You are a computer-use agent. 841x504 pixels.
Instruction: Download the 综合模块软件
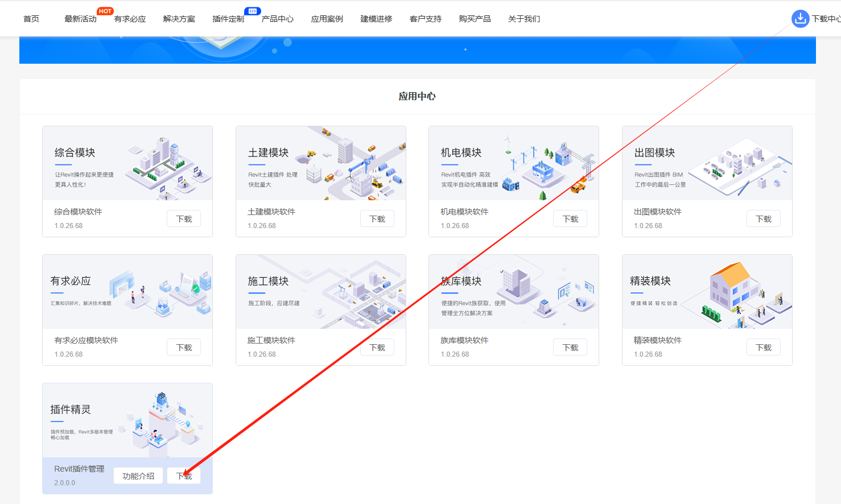[x=184, y=219]
